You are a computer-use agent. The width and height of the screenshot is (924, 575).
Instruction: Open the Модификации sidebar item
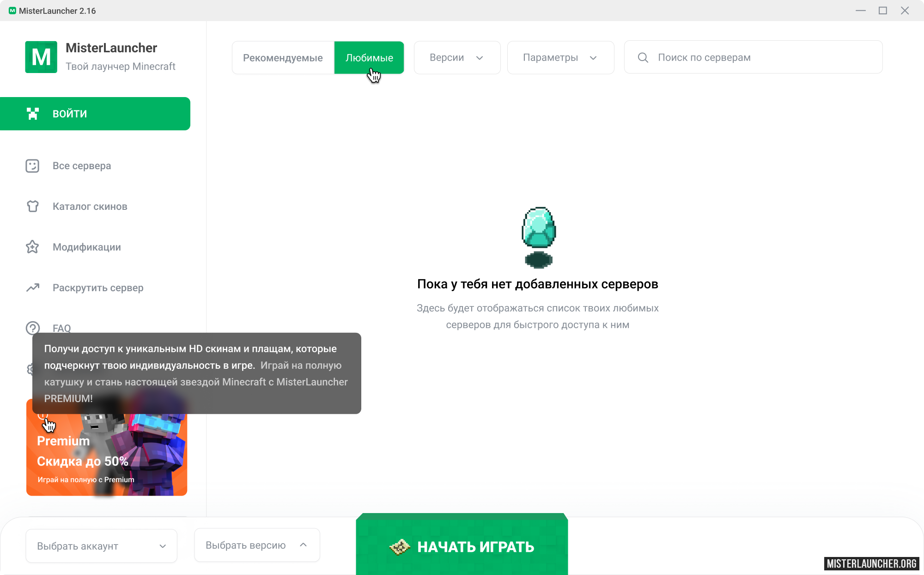pyautogui.click(x=87, y=247)
